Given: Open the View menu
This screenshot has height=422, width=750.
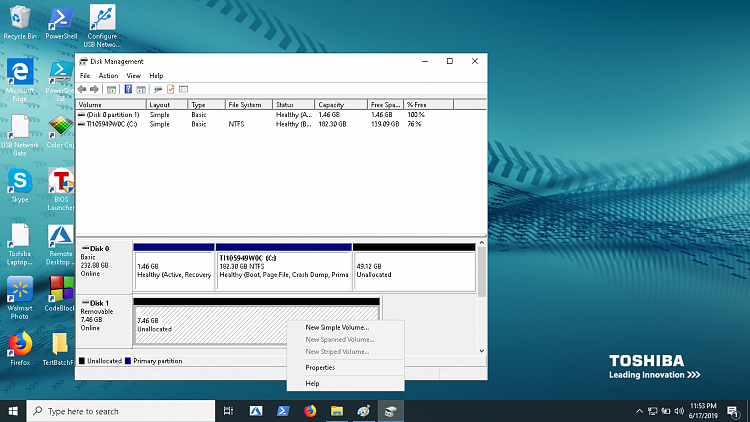Looking at the screenshot, I should [133, 75].
